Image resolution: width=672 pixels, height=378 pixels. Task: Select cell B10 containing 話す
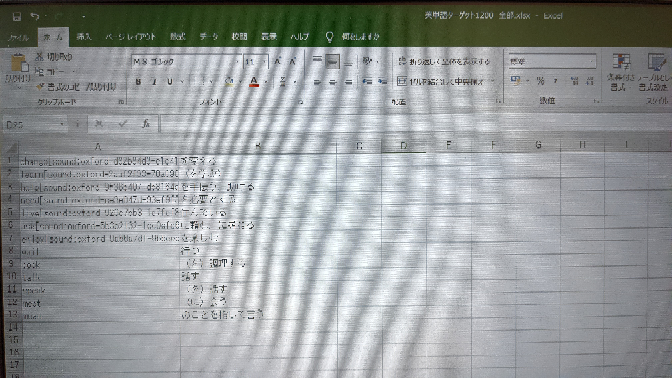tap(258, 277)
